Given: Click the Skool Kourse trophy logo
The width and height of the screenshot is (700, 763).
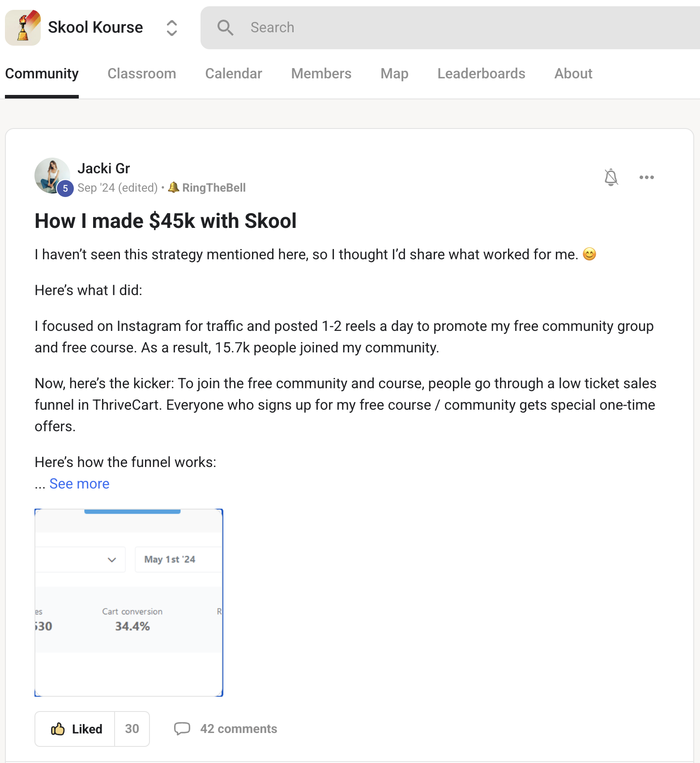Looking at the screenshot, I should [23, 28].
